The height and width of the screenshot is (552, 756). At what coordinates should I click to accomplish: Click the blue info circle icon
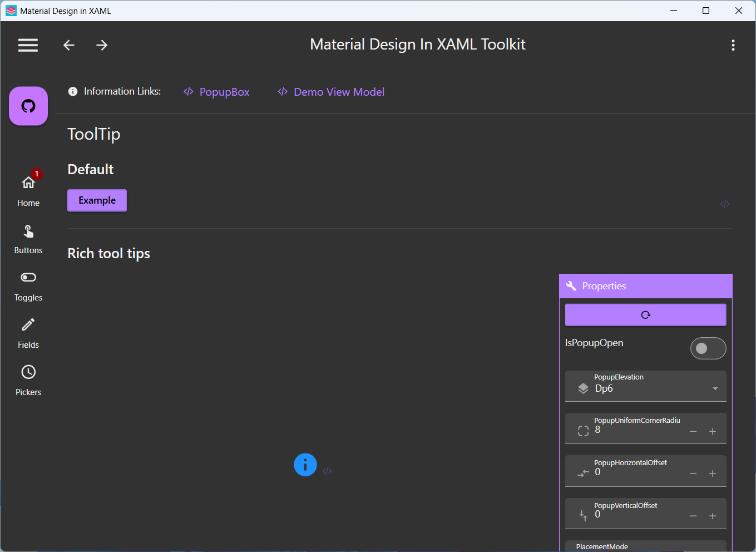pos(305,465)
